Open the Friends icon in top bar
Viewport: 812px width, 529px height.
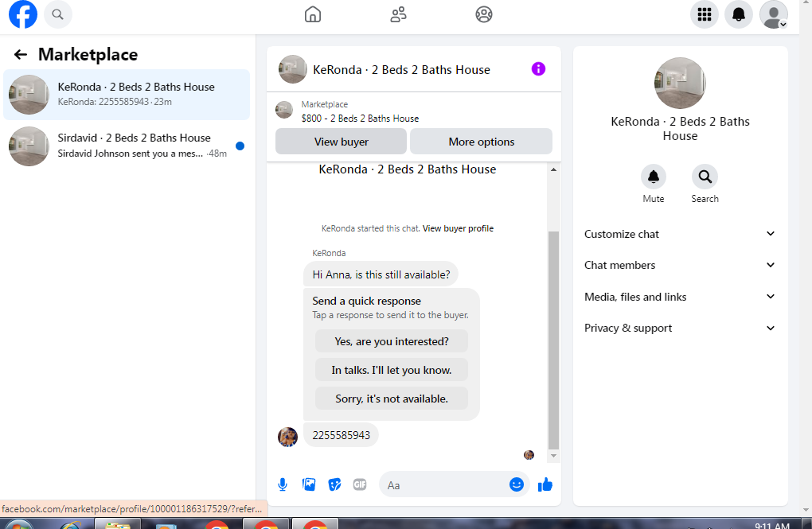pos(398,14)
